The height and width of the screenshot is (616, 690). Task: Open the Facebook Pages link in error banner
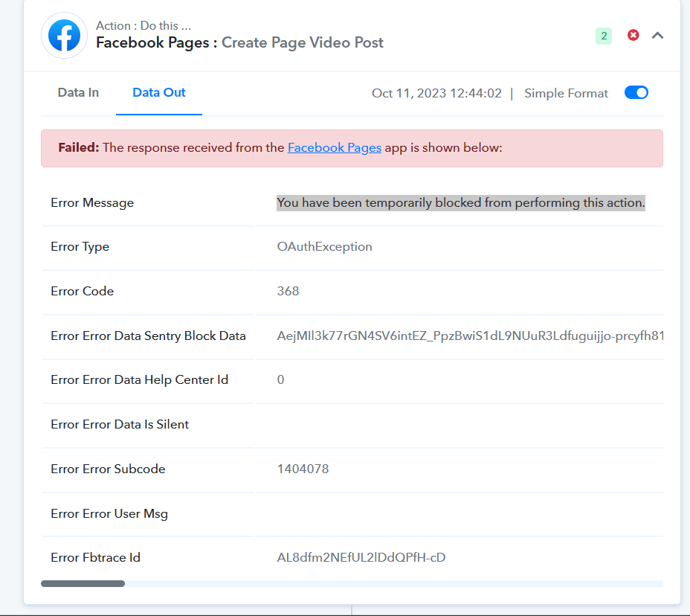pos(335,147)
